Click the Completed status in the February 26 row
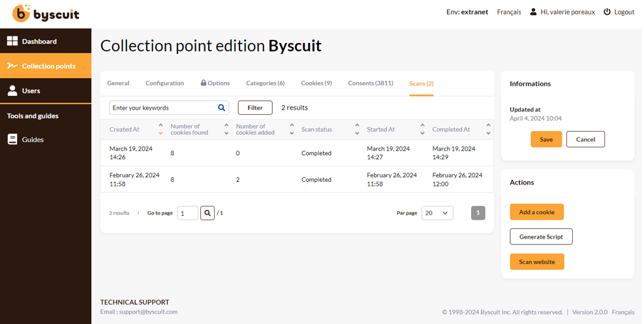The width and height of the screenshot is (644, 324). pos(316,180)
